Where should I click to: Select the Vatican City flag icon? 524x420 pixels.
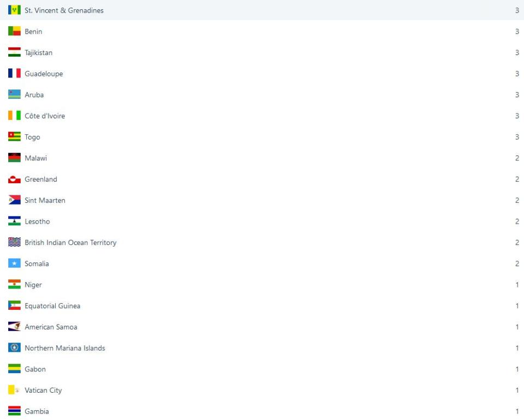point(14,391)
